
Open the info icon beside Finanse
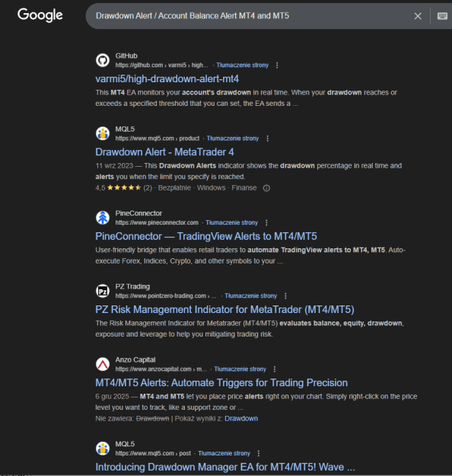266,188
